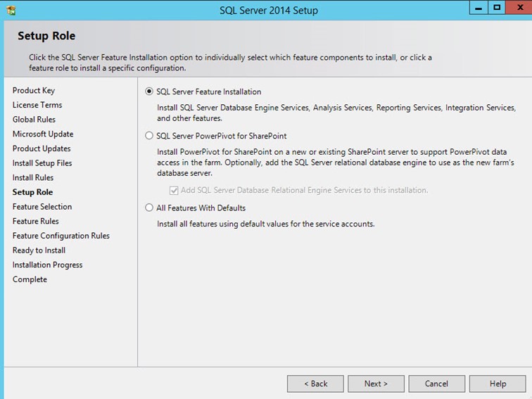Click Ready to Install step
This screenshot has width=532, height=399.
(x=39, y=251)
